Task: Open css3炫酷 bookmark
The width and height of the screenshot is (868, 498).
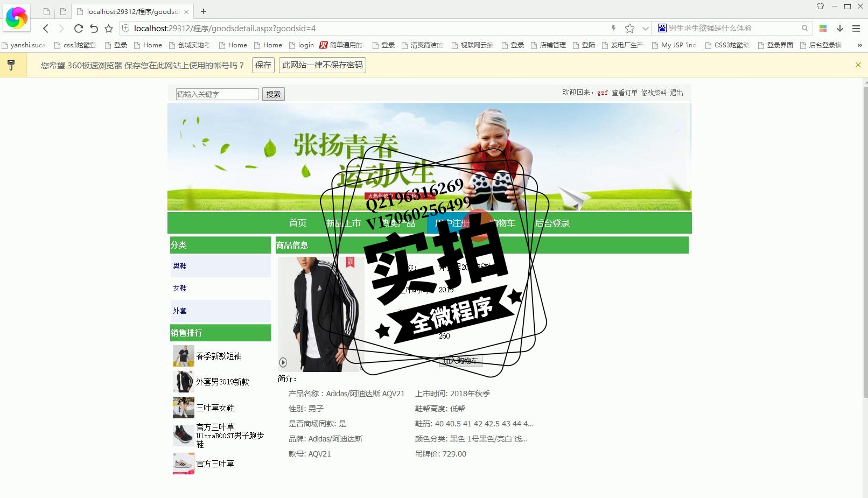Action: (x=75, y=45)
